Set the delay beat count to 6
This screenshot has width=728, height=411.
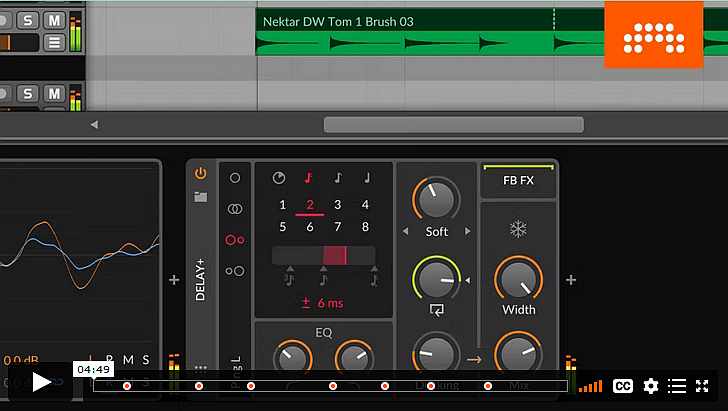pos(310,227)
